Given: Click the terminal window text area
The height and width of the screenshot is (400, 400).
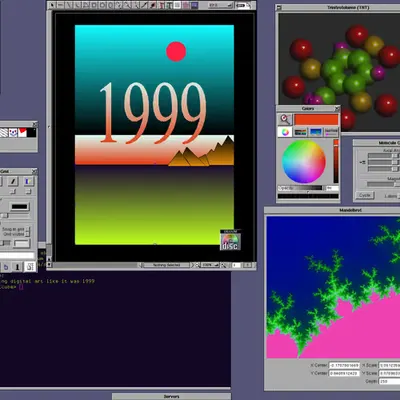Looking at the screenshot, I should [115, 330].
